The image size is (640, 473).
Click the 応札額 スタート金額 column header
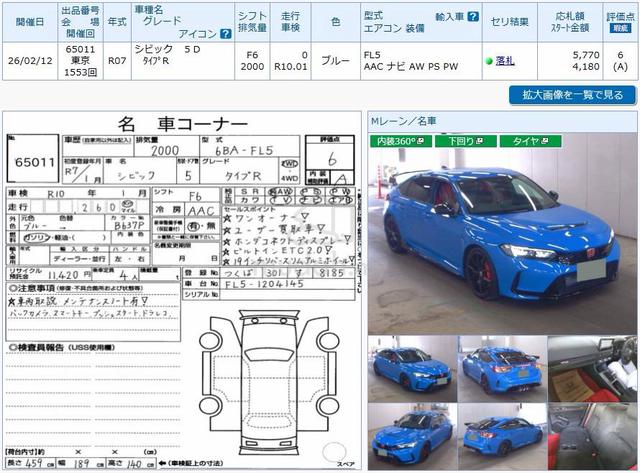(570, 22)
